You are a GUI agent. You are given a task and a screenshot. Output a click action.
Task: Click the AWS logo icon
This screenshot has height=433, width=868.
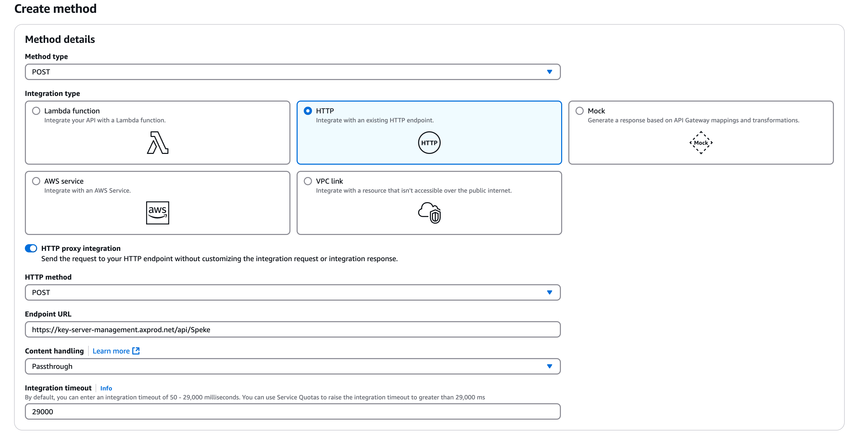pyautogui.click(x=157, y=213)
